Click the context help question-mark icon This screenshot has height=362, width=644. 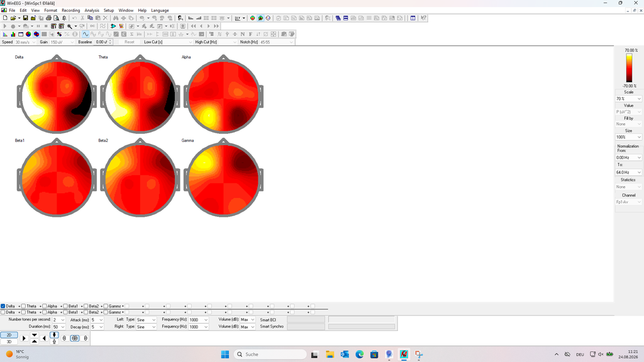(x=423, y=18)
